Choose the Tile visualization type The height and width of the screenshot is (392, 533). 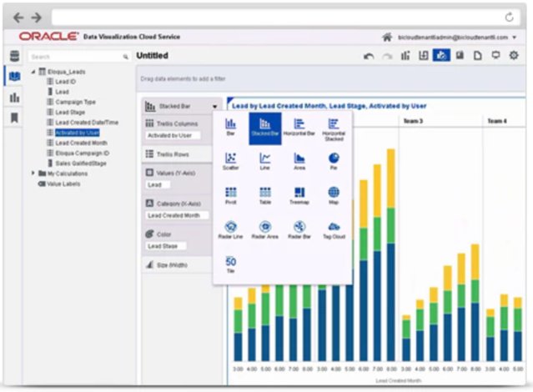pyautogui.click(x=230, y=264)
